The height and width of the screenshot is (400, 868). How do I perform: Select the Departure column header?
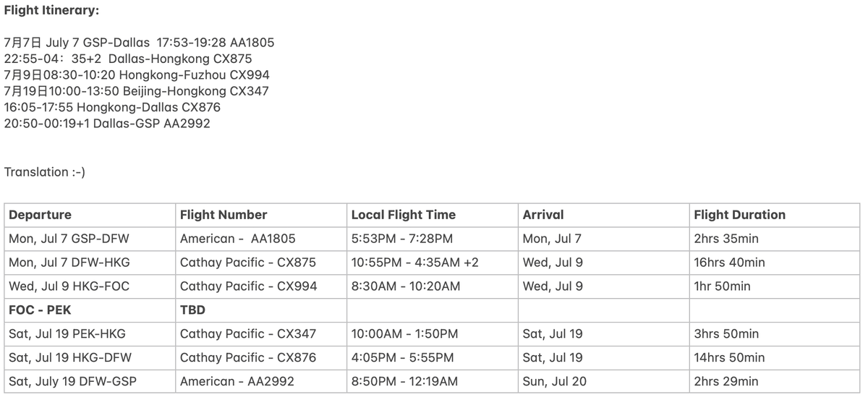click(x=41, y=215)
